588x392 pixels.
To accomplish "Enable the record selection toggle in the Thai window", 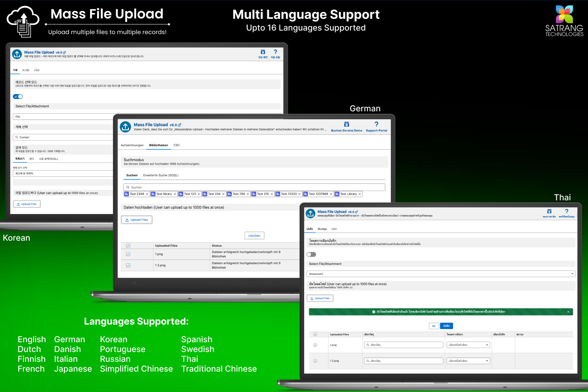I will [311, 254].
